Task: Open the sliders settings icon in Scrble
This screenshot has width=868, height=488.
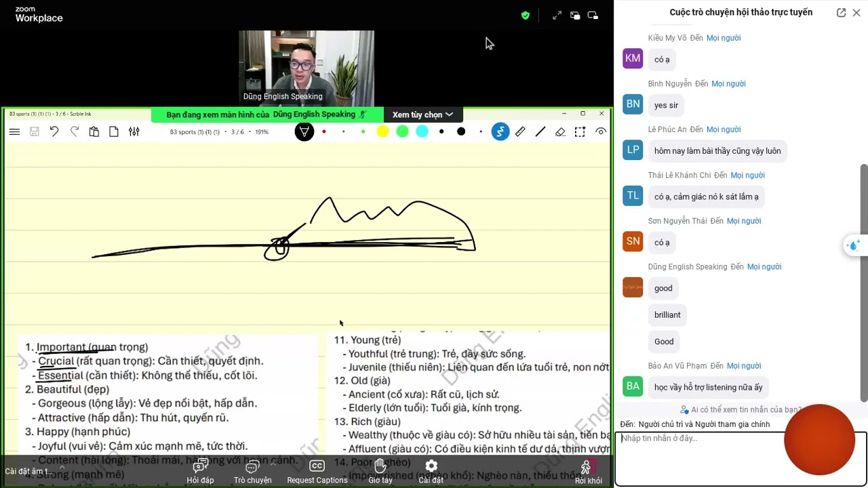Action: (x=134, y=131)
